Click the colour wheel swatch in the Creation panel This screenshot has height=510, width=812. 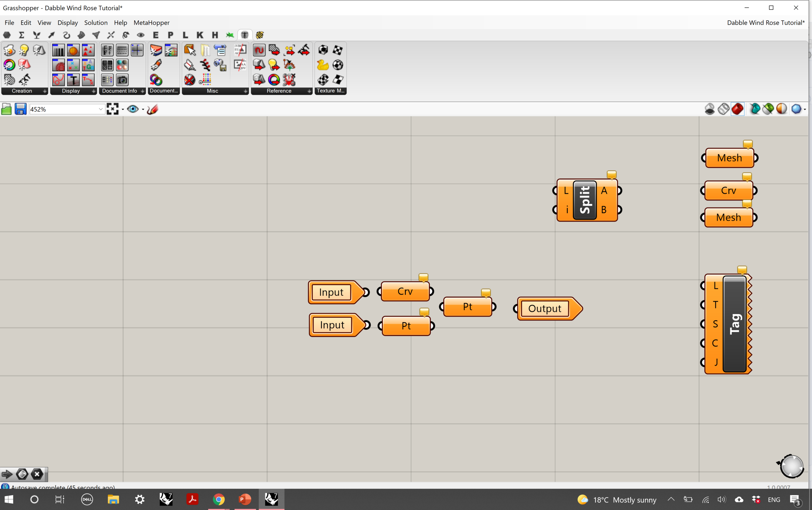9,64
